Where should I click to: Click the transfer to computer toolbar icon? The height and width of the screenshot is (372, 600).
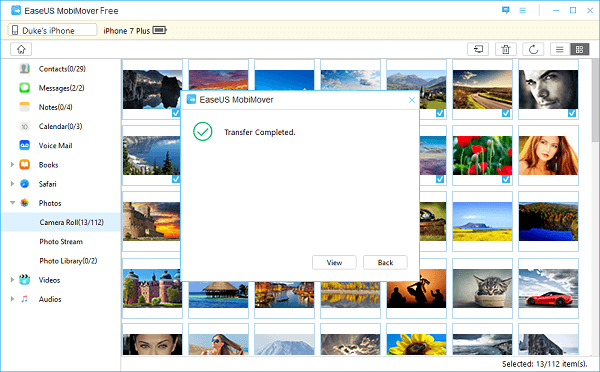point(478,49)
